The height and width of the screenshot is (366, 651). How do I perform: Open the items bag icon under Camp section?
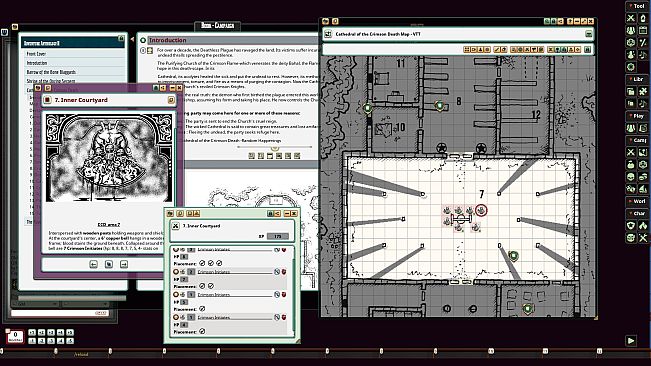631,165
